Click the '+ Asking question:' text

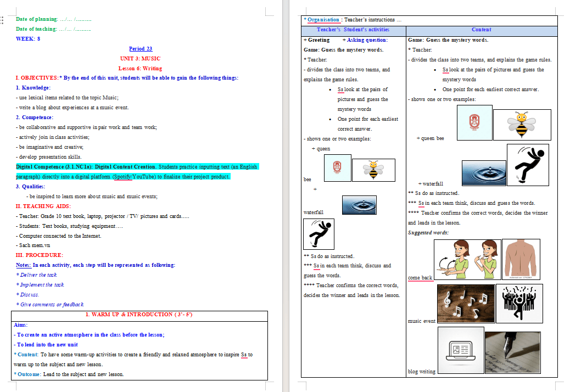[365, 40]
